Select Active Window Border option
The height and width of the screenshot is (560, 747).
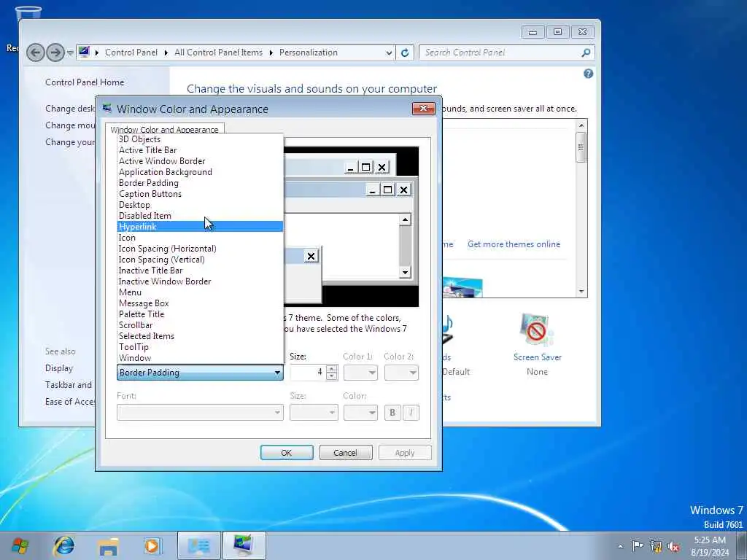(x=200, y=161)
